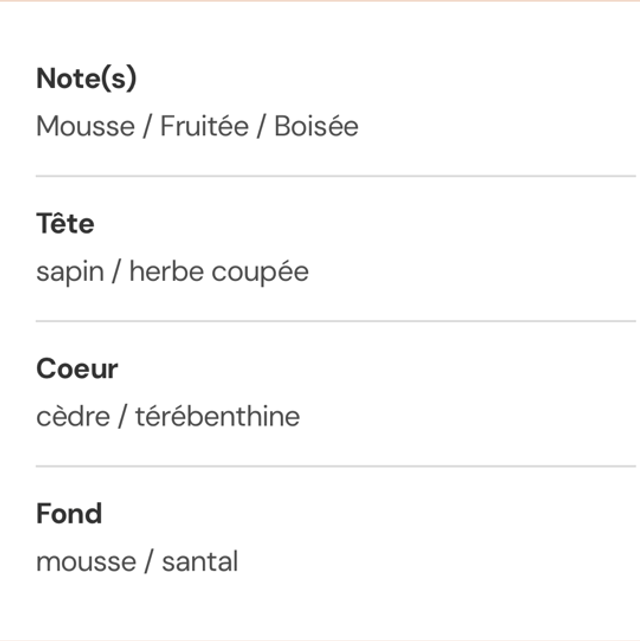Click the herbe coupée note
Screen dimensions: 640x641
coord(219,272)
